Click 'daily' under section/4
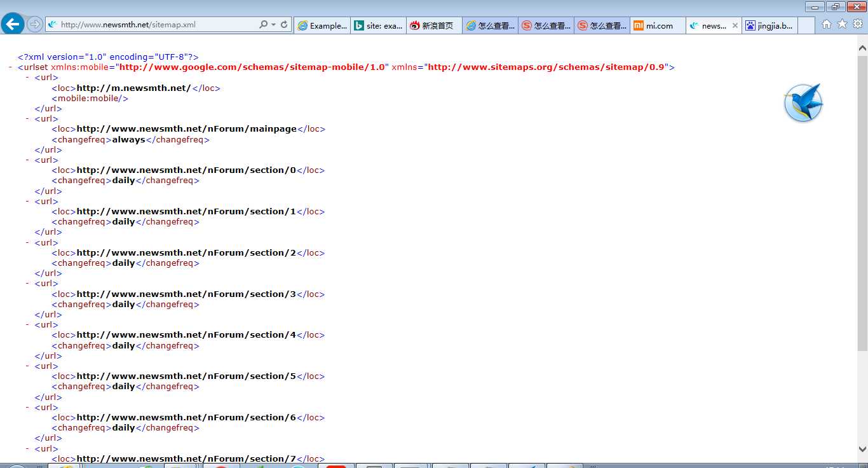868x468 pixels. [x=124, y=345]
